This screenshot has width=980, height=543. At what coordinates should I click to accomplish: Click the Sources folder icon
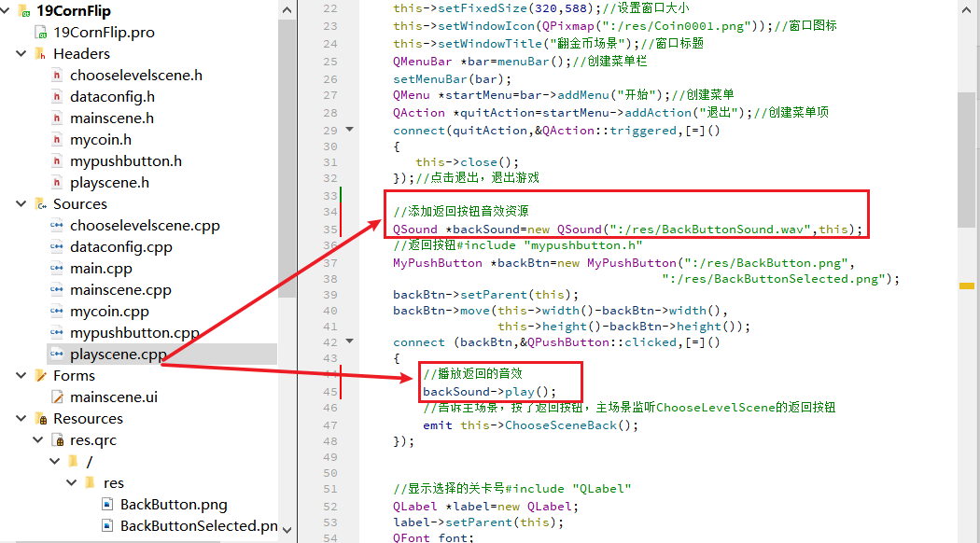(41, 203)
